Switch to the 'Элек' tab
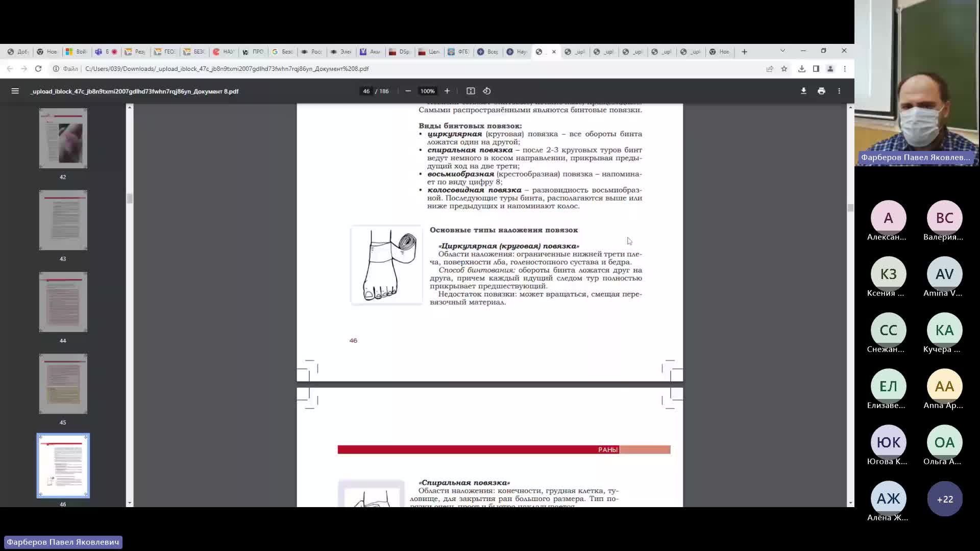Image resolution: width=980 pixels, height=551 pixels. [x=341, y=52]
